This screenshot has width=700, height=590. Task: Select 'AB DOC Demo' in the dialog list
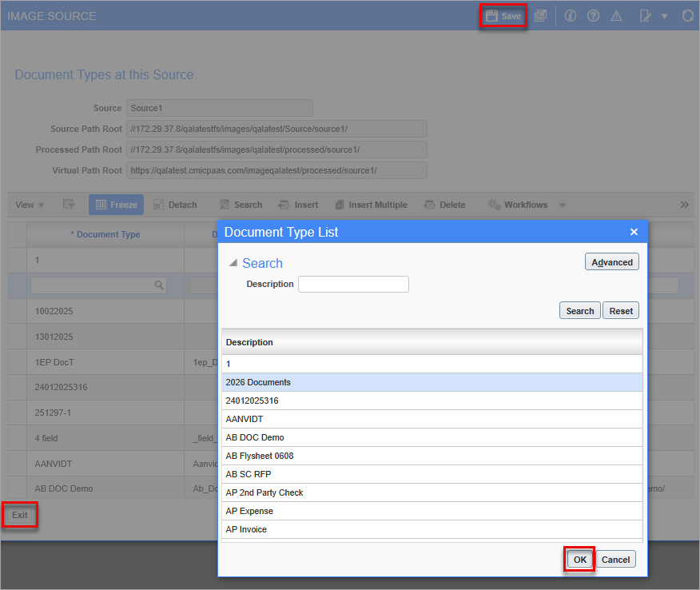tap(432, 437)
